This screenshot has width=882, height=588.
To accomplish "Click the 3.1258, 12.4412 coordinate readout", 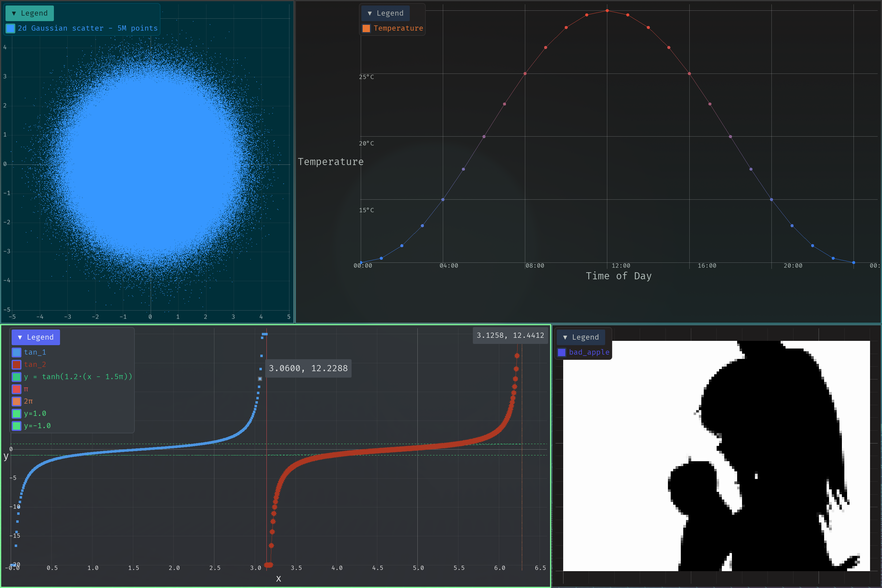I will tap(510, 335).
